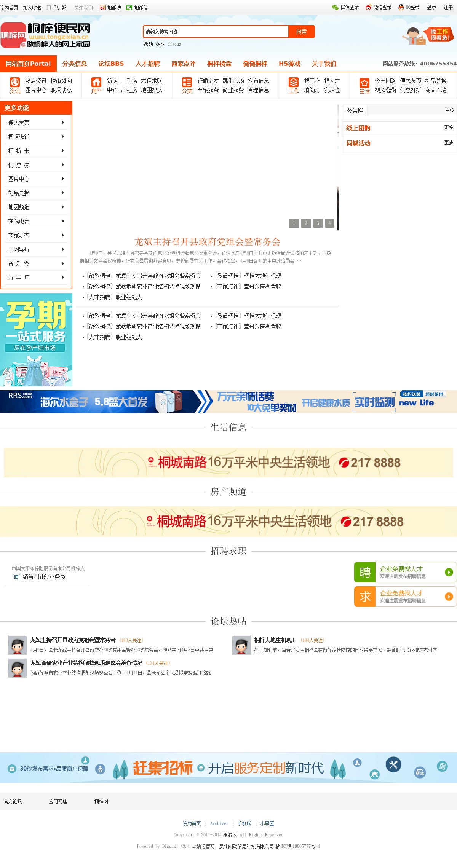Viewport: 457px width, 868px height.
Task: Click the 资讯 globe category icon
Action: [15, 82]
